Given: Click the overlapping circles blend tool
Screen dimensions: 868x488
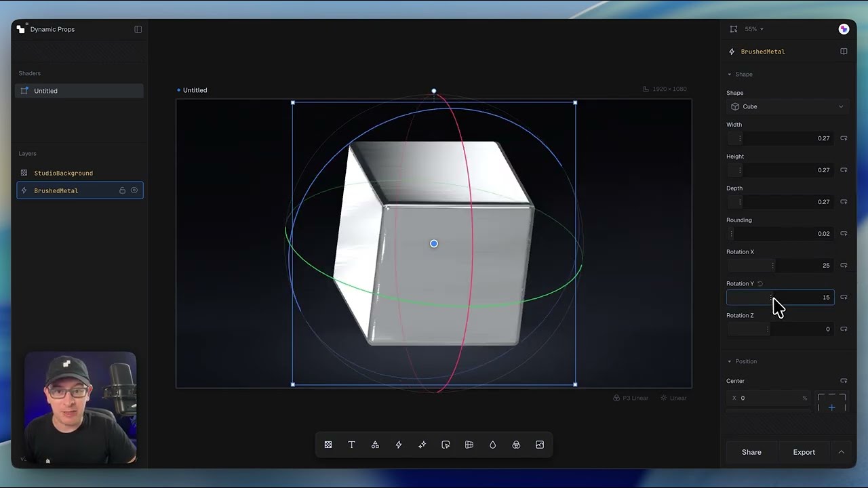Looking at the screenshot, I should tap(516, 445).
